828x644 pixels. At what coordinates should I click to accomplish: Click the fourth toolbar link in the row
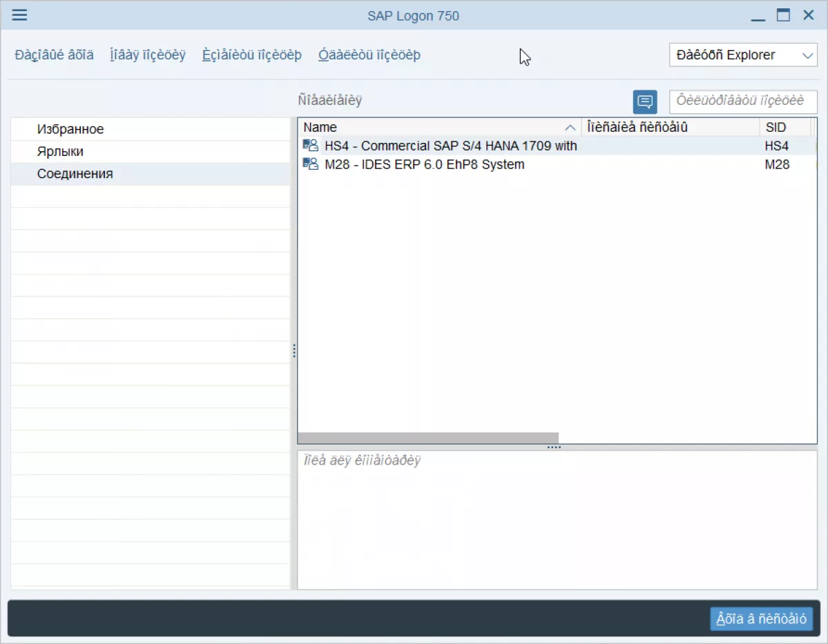[369, 55]
